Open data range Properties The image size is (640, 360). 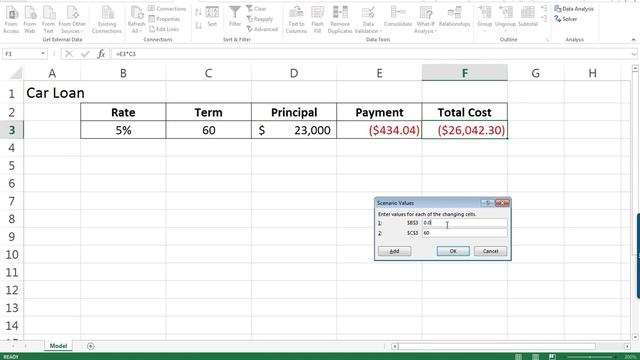[x=164, y=19]
